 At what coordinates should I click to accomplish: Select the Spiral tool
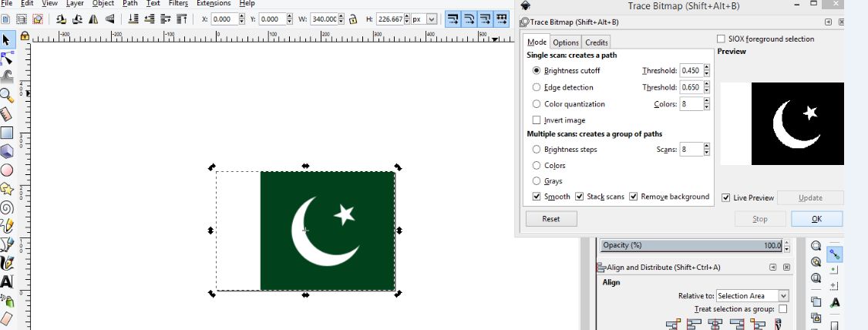[x=6, y=207]
